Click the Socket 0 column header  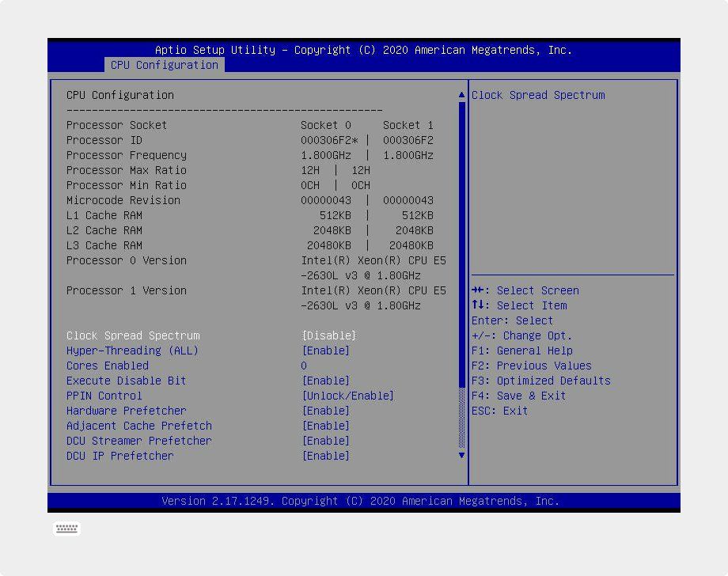(x=326, y=125)
